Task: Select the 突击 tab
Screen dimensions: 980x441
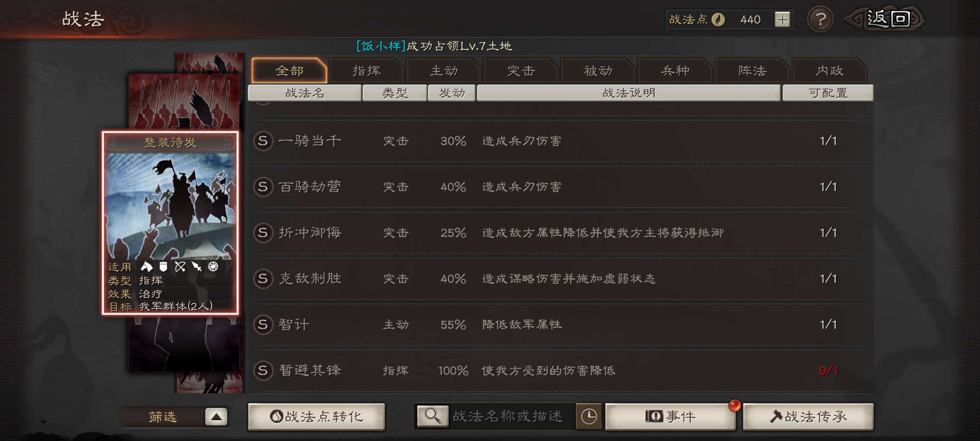Action: point(521,71)
